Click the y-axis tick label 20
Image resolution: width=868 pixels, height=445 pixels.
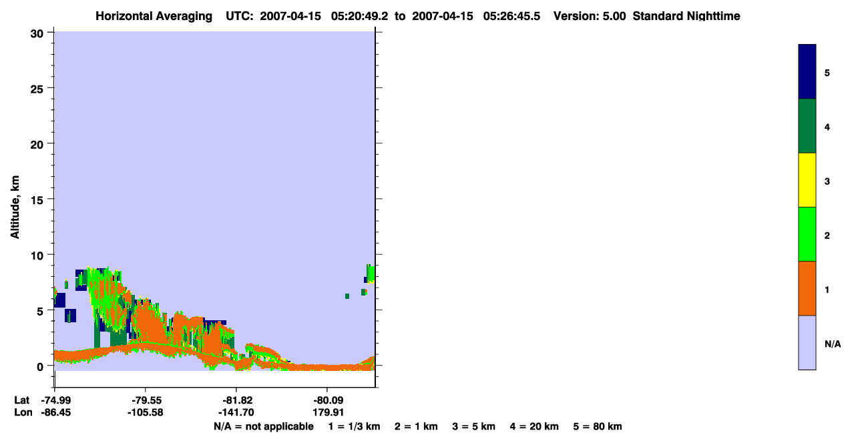(x=39, y=143)
